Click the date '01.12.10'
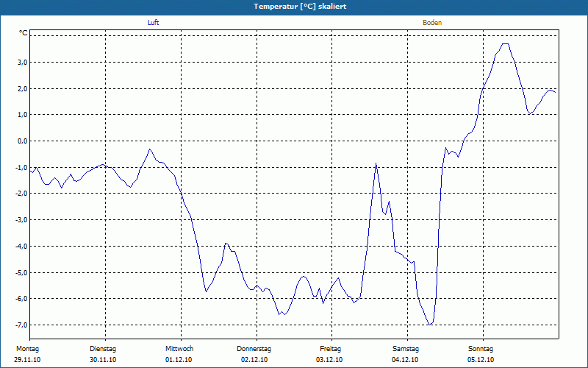This screenshot has width=588, height=368. click(x=179, y=360)
